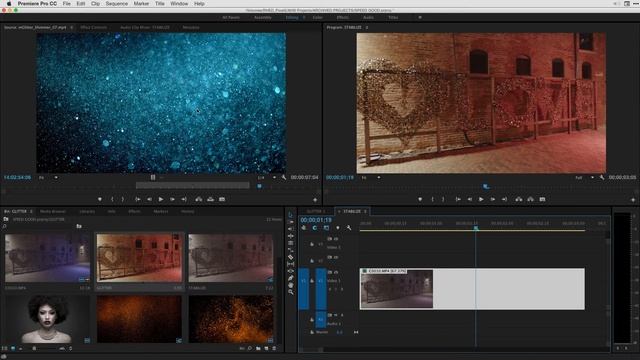Screen dimensions: 640x360
Task: Mute audio track A1
Action: pyautogui.click(x=336, y=315)
